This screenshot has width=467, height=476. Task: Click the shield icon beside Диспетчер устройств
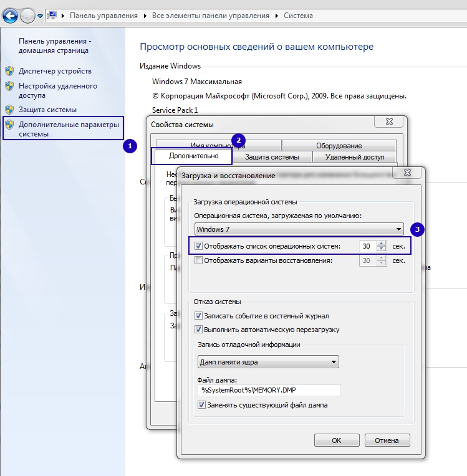pyautogui.click(x=9, y=71)
